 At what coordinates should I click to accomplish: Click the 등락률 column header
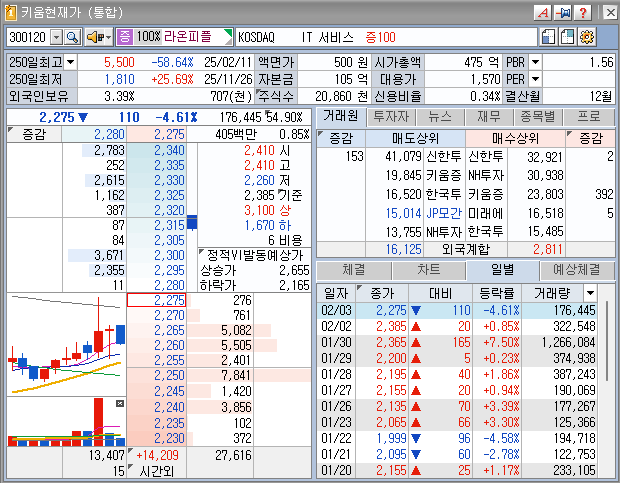pyautogui.click(x=497, y=293)
